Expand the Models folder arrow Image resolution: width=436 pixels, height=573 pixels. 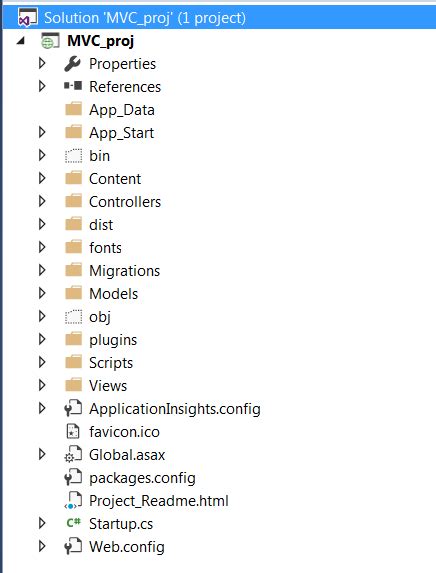[x=42, y=293]
